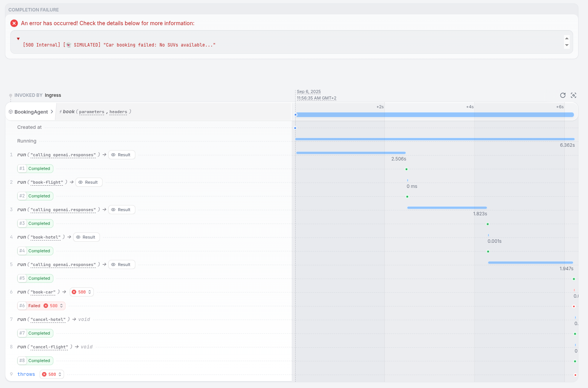Click the Sep 6, 2025 date label
The width and height of the screenshot is (588, 388).
309,92
